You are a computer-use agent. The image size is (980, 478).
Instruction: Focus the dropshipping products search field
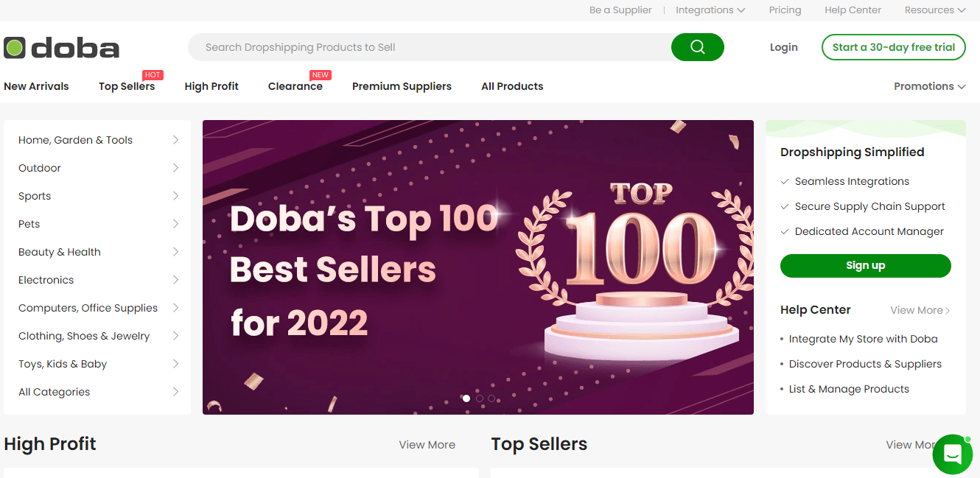click(427, 47)
